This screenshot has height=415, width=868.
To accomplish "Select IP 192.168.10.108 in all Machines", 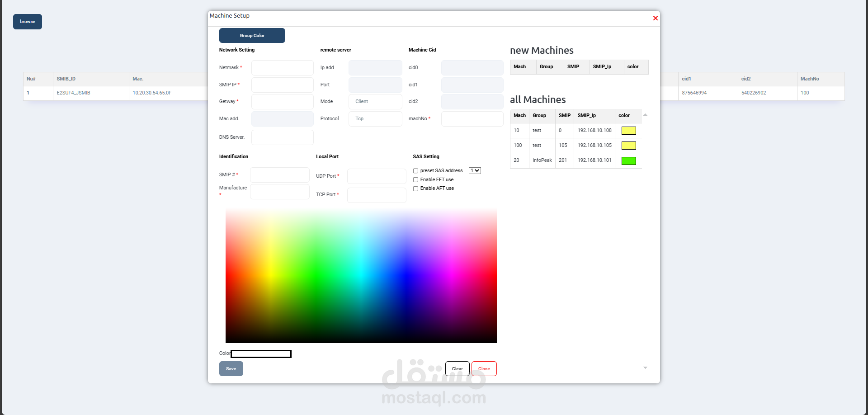I will pos(594,131).
